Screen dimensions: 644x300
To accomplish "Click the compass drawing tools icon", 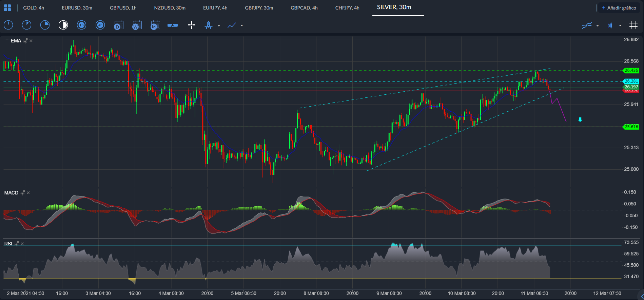I will coord(209,25).
